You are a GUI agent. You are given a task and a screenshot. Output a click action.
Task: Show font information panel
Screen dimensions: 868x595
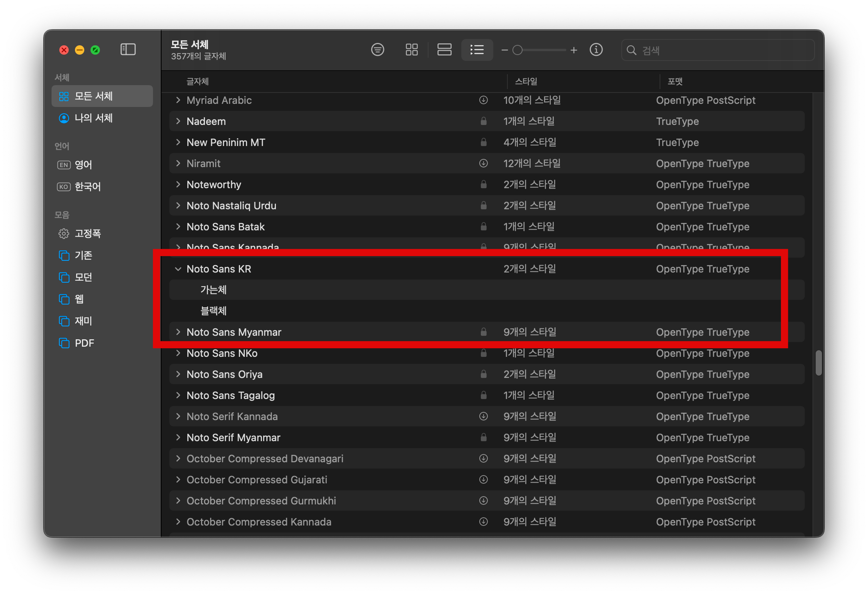596,50
